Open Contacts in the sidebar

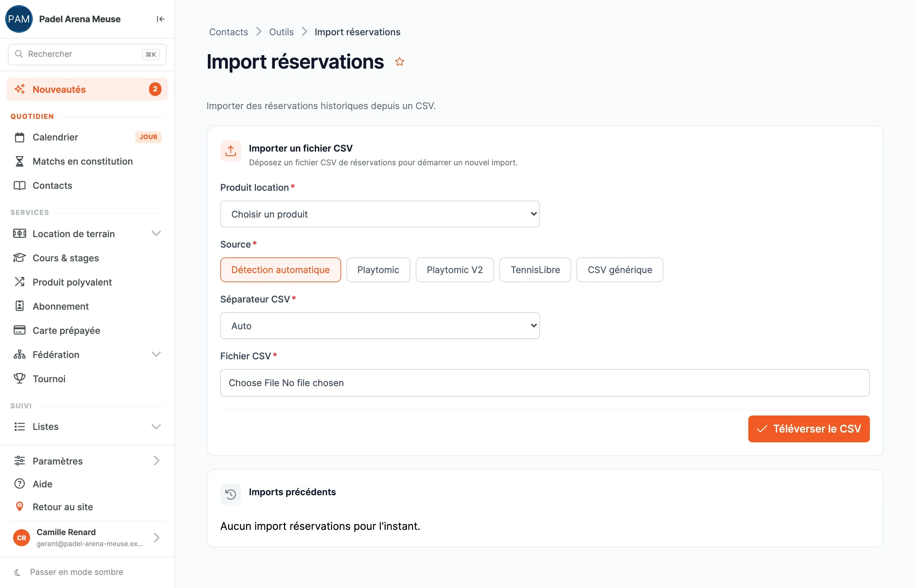coord(87,186)
